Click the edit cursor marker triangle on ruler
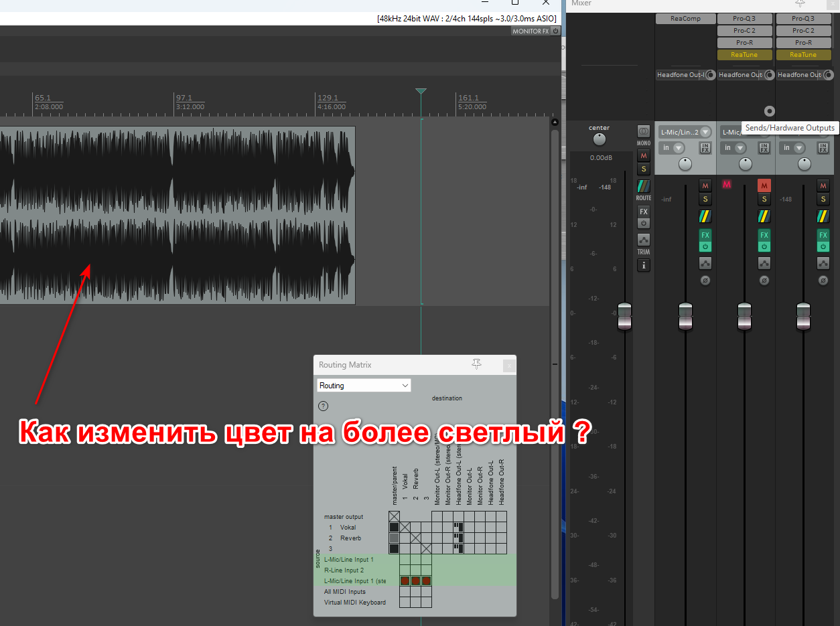 tap(421, 91)
